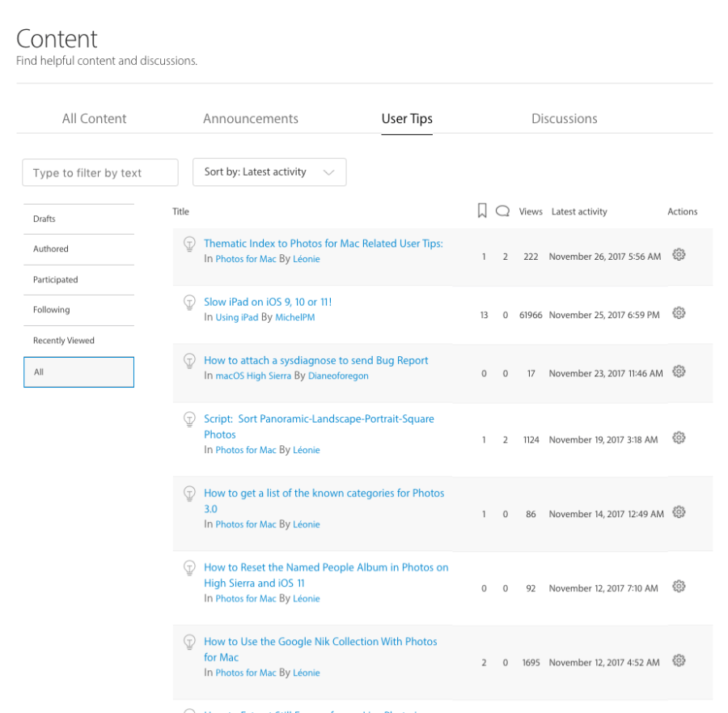Screen dimensions: 728x713
Task: Open 'How to attach a sysdiagnose' tip link
Action: pyautogui.click(x=315, y=360)
